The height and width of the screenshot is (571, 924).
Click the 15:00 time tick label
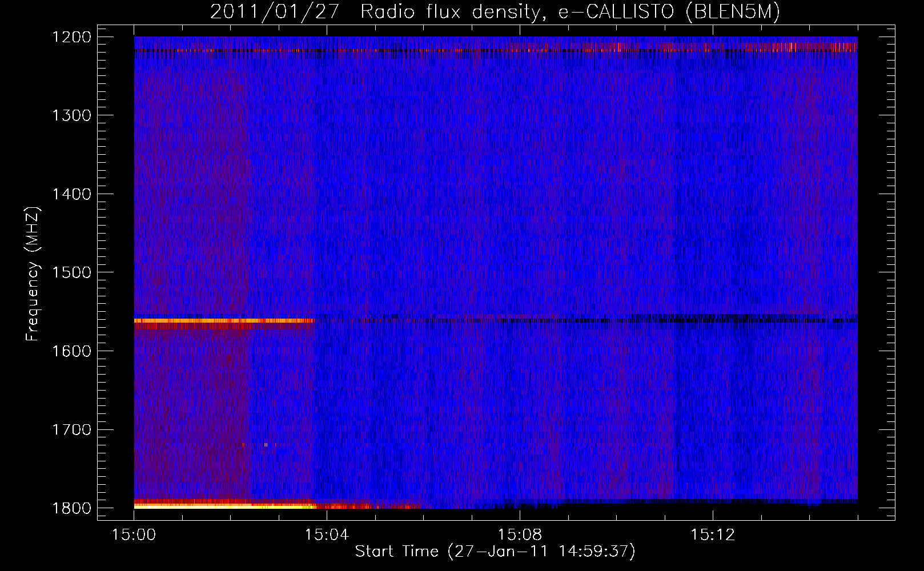pos(134,535)
